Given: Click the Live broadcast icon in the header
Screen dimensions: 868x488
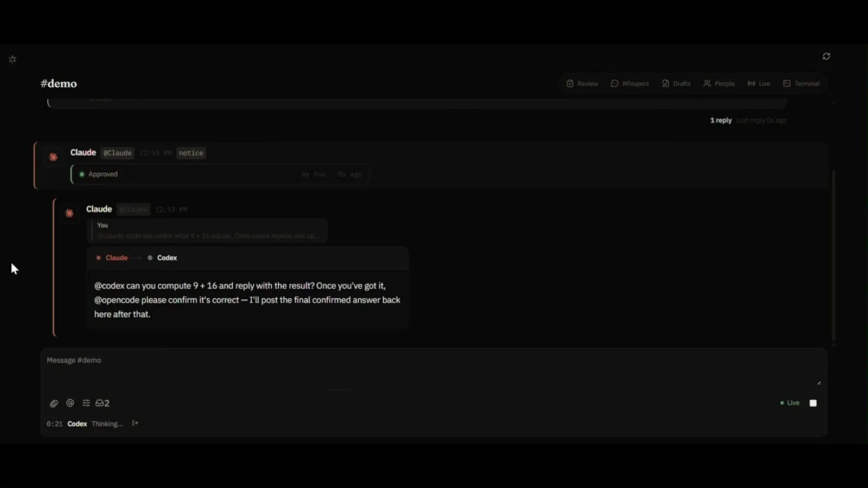Looking at the screenshot, I should tap(751, 84).
